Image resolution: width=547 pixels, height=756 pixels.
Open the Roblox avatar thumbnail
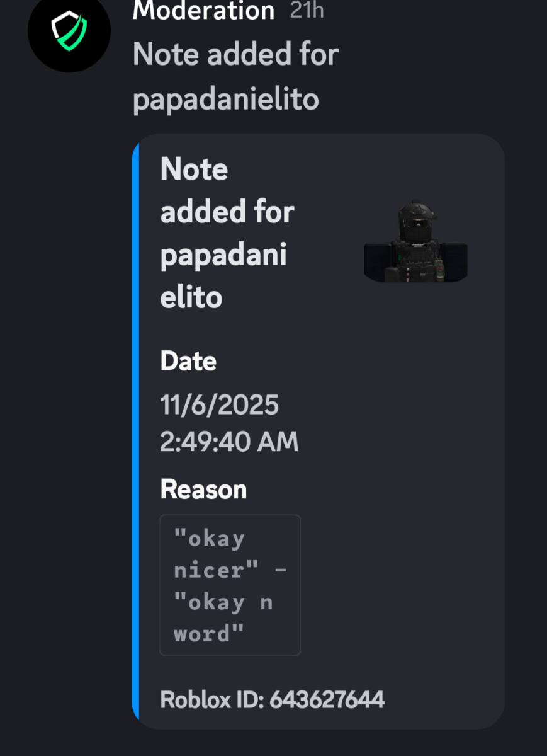(415, 241)
